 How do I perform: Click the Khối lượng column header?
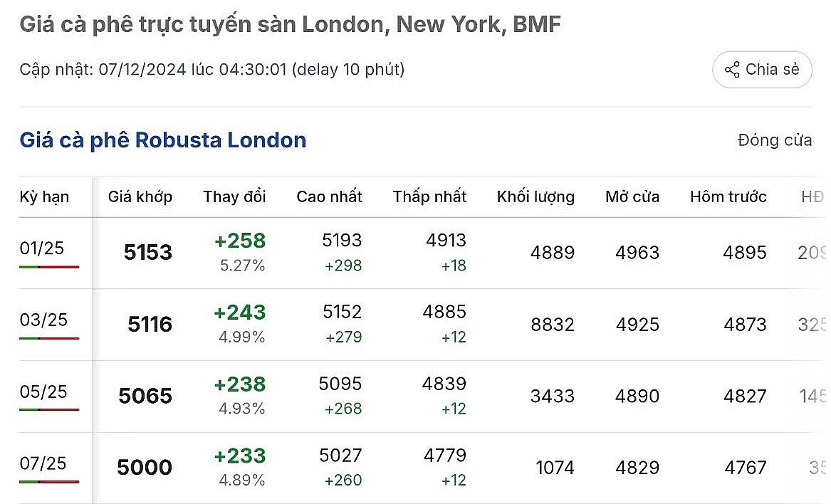[535, 196]
